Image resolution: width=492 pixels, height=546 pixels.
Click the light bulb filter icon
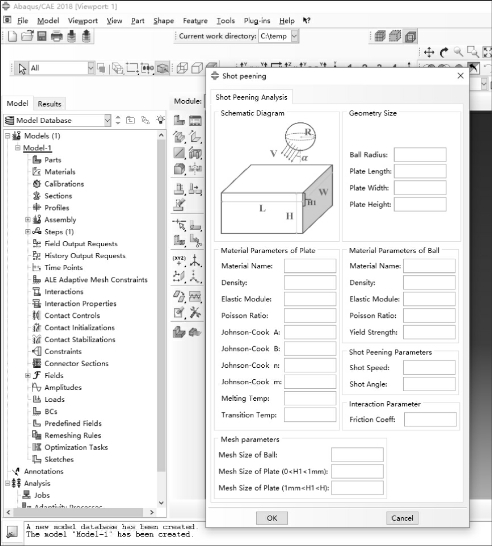[161, 120]
